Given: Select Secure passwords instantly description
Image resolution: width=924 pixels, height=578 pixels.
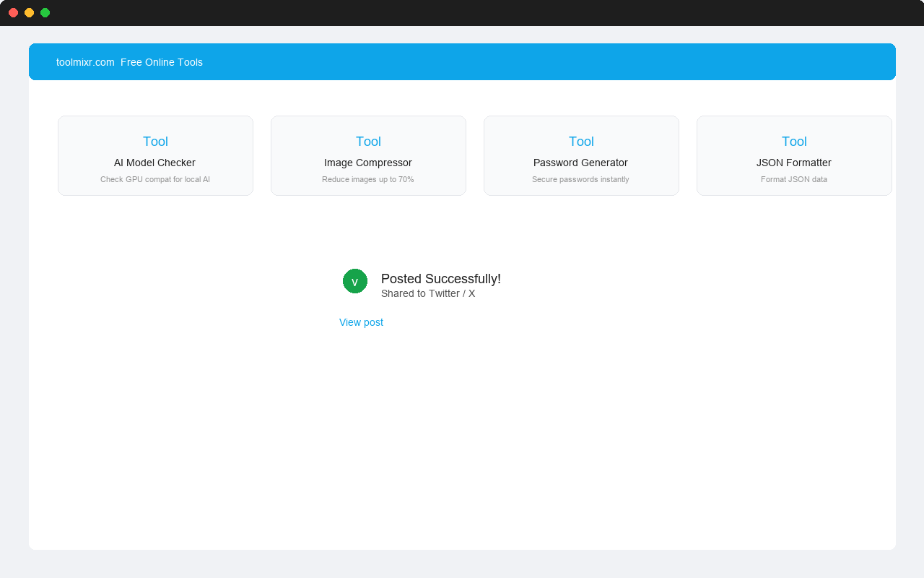Looking at the screenshot, I should [x=580, y=179].
